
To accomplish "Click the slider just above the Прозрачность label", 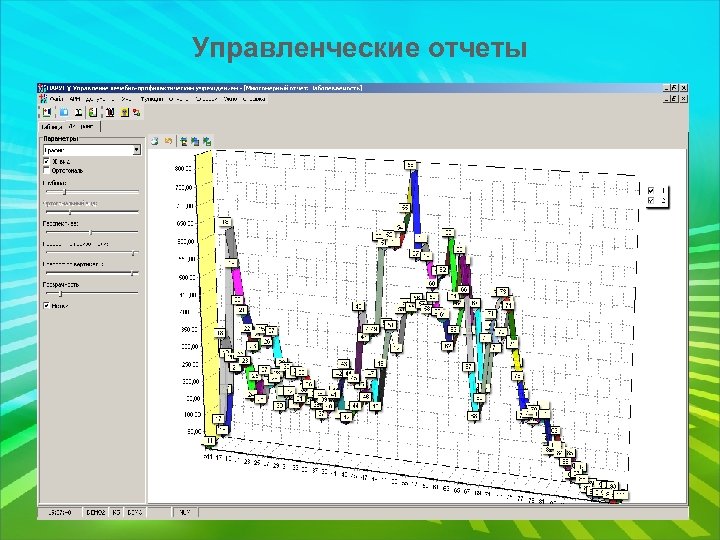I will tap(91, 273).
